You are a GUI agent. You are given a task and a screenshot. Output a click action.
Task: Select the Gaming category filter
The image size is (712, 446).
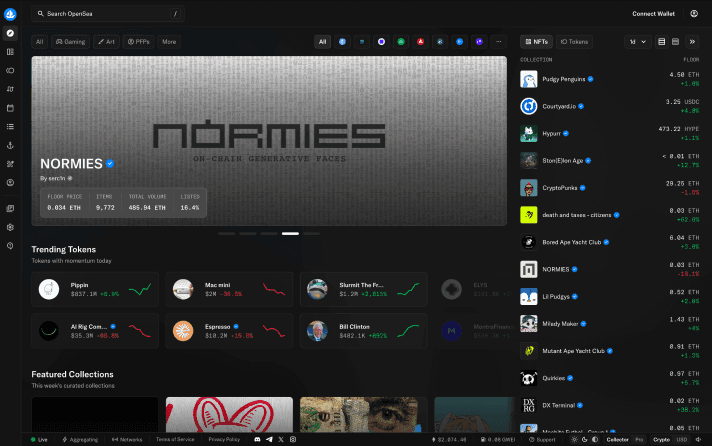click(70, 42)
